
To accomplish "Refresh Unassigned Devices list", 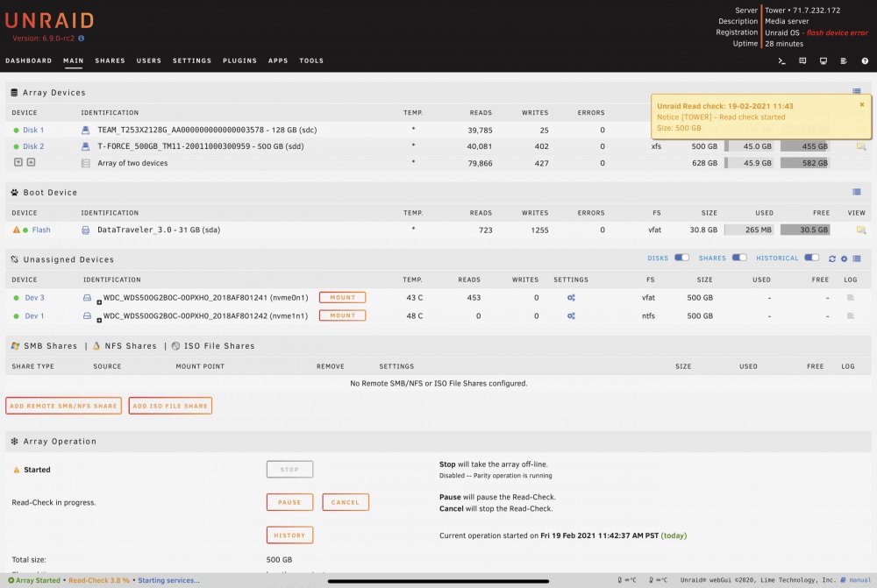I will (x=832, y=259).
